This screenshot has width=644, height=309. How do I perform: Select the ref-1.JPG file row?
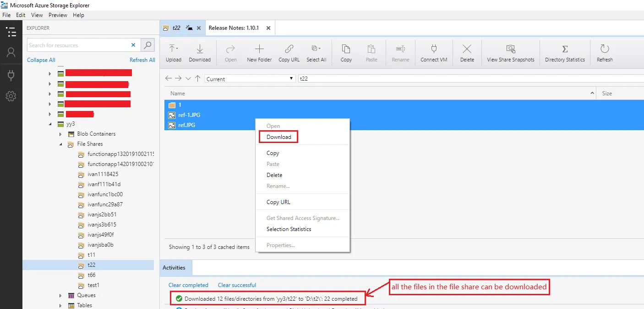coord(404,115)
